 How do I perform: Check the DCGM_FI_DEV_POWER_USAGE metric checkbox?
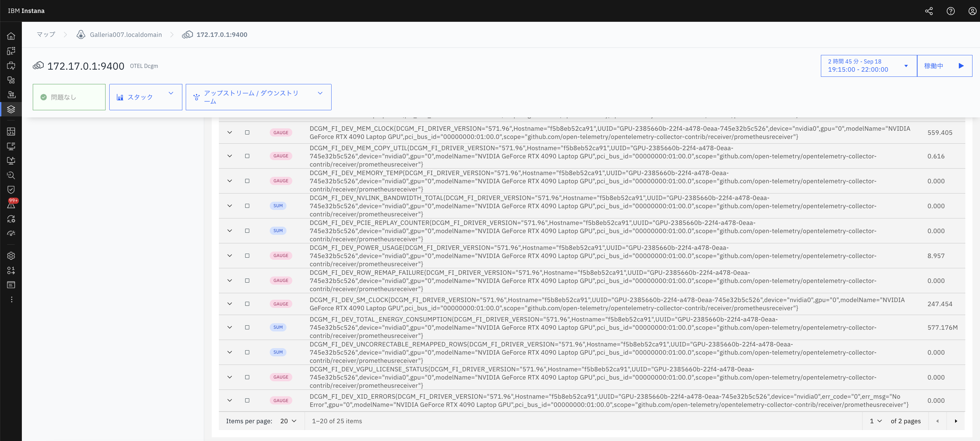click(247, 255)
